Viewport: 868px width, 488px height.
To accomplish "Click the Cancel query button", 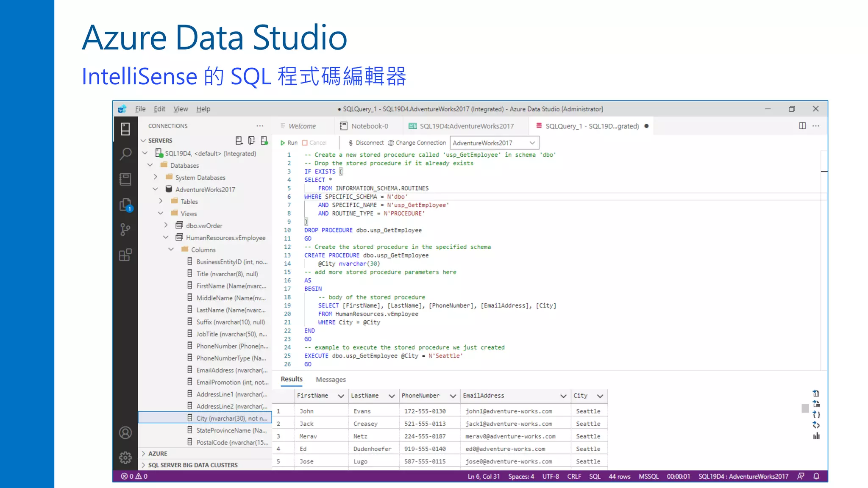I will click(314, 143).
